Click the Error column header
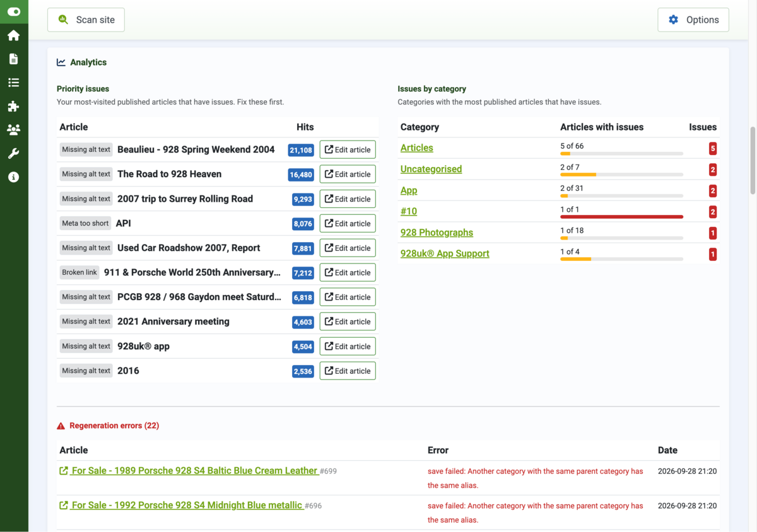This screenshot has width=757, height=532. tap(438, 450)
